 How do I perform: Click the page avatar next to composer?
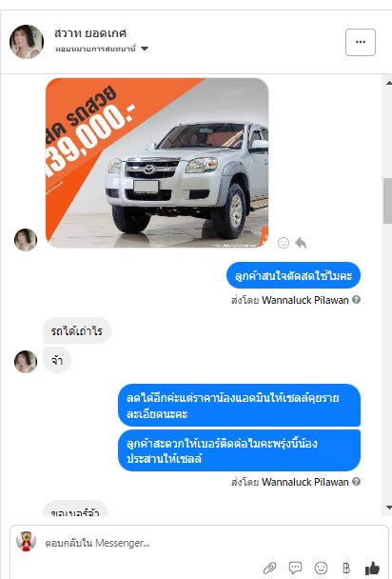coord(27,542)
